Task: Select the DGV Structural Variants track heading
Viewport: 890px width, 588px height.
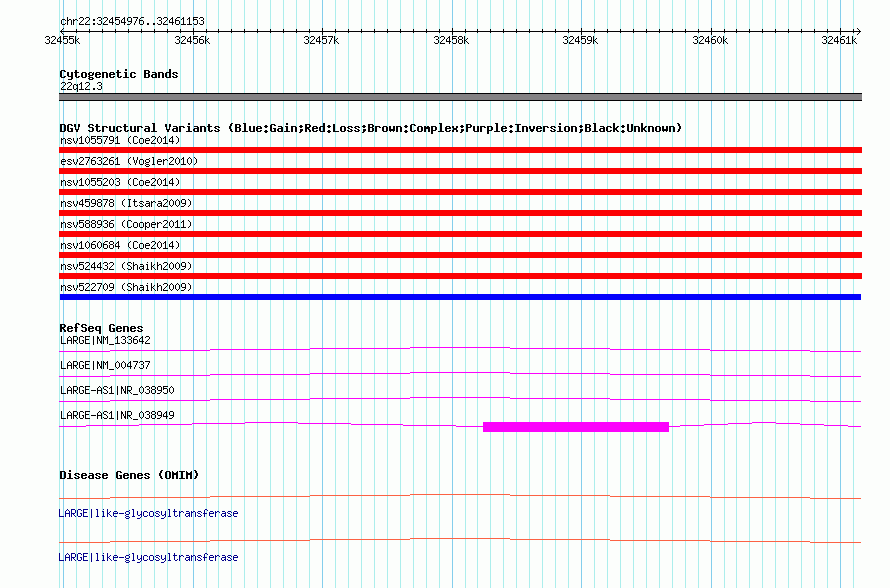Action: click(371, 128)
